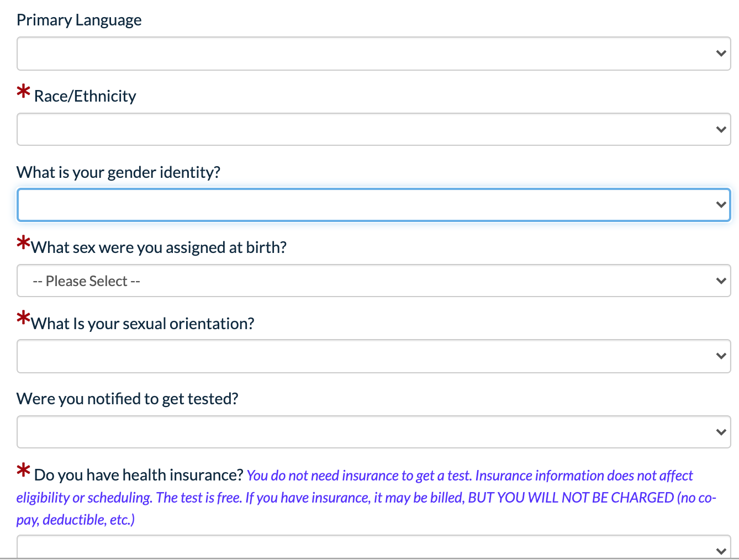Click the 'Race/Ethnicity' label text
The image size is (739, 560).
[x=85, y=96]
